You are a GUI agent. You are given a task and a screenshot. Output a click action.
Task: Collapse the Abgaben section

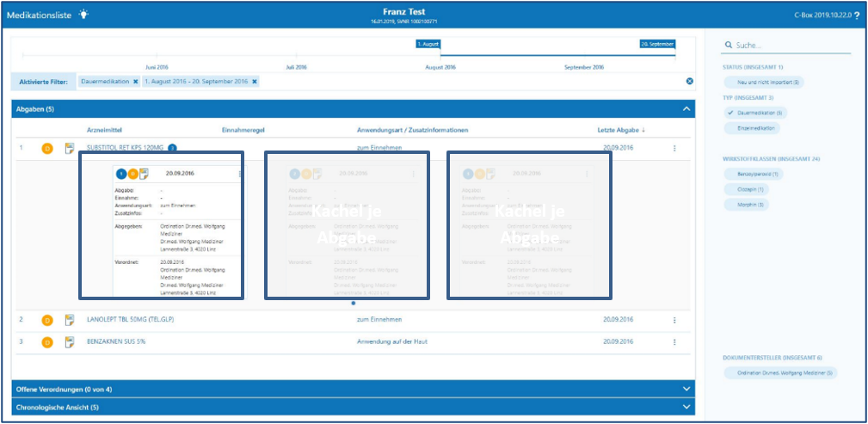point(686,109)
